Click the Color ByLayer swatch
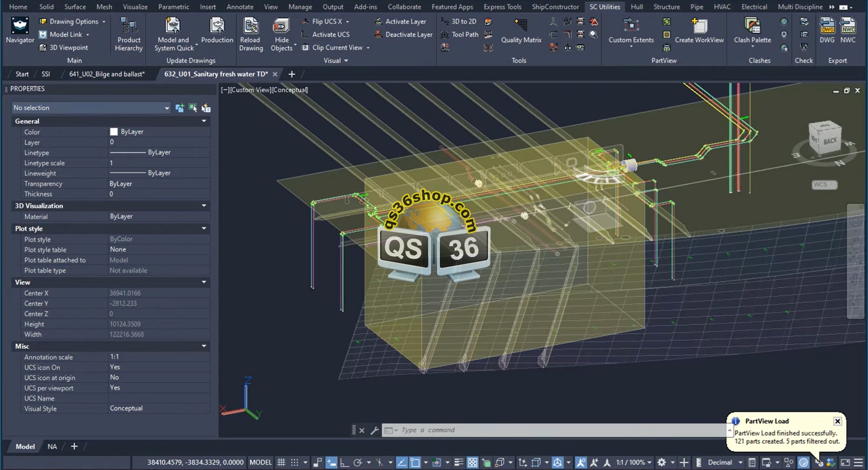The height and width of the screenshot is (470, 868). point(114,132)
